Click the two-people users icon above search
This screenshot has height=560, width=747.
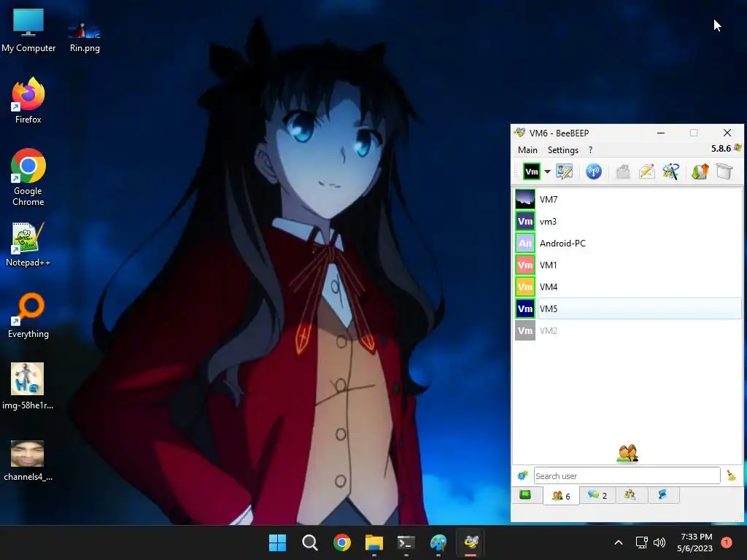[x=627, y=454]
